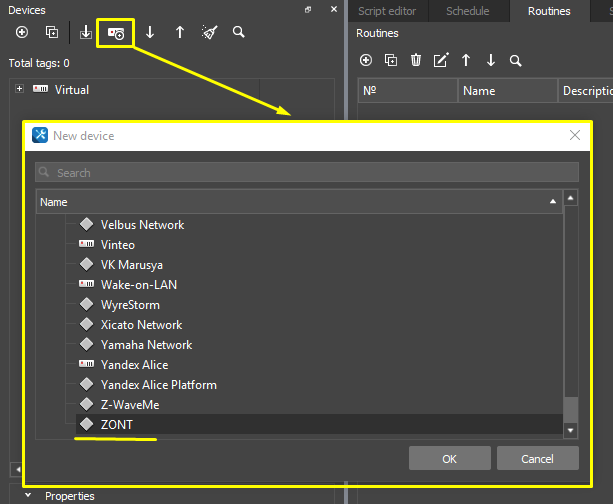This screenshot has height=504, width=613.
Task: Add a new routine with plus icon
Action: click(365, 60)
